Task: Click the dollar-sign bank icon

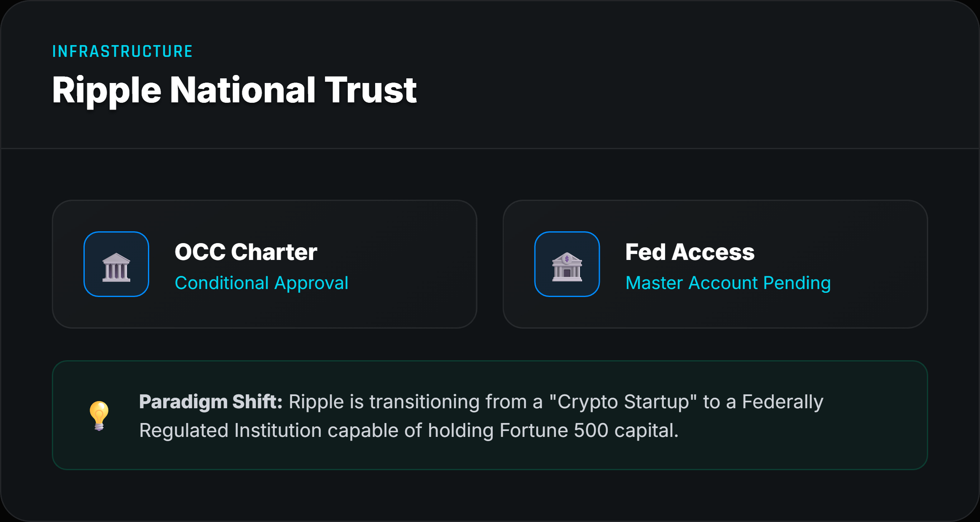Action: point(567,267)
